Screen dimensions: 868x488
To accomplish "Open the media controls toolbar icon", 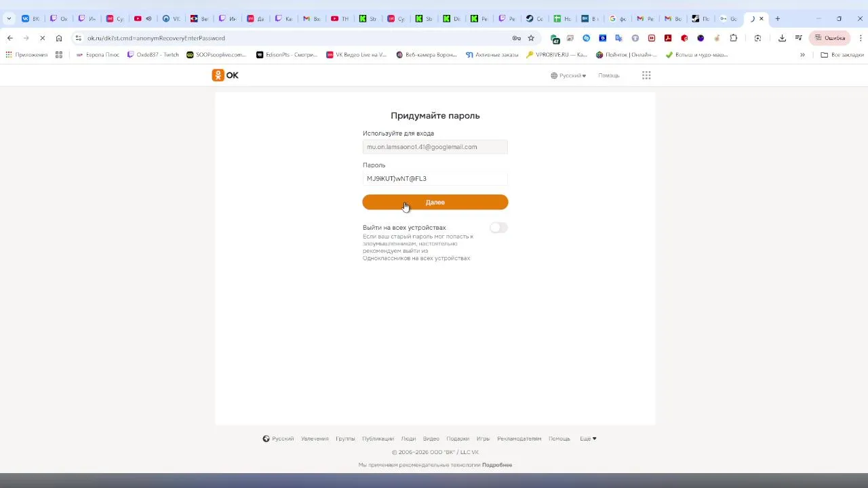I will click(x=799, y=38).
